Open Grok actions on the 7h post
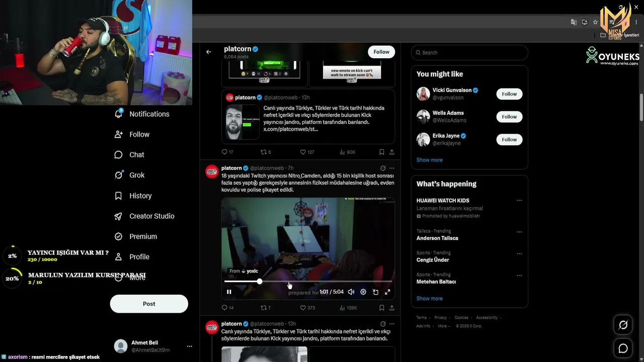This screenshot has width=644, height=362. (383, 168)
